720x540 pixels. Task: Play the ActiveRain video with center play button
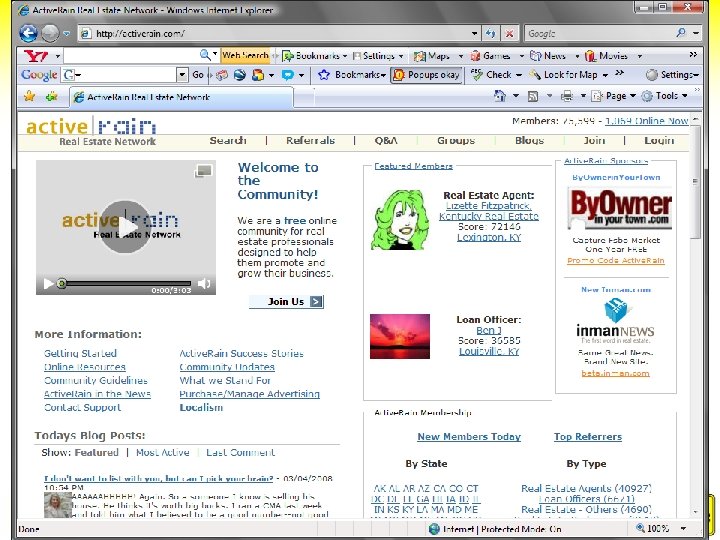click(x=124, y=227)
